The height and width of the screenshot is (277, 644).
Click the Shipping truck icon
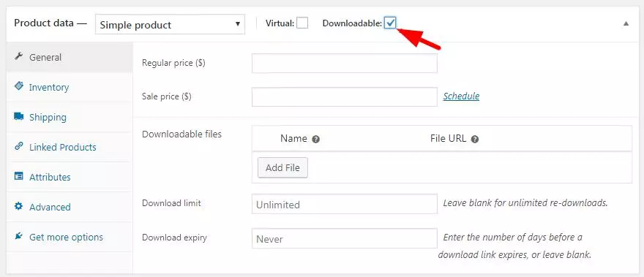tap(18, 116)
